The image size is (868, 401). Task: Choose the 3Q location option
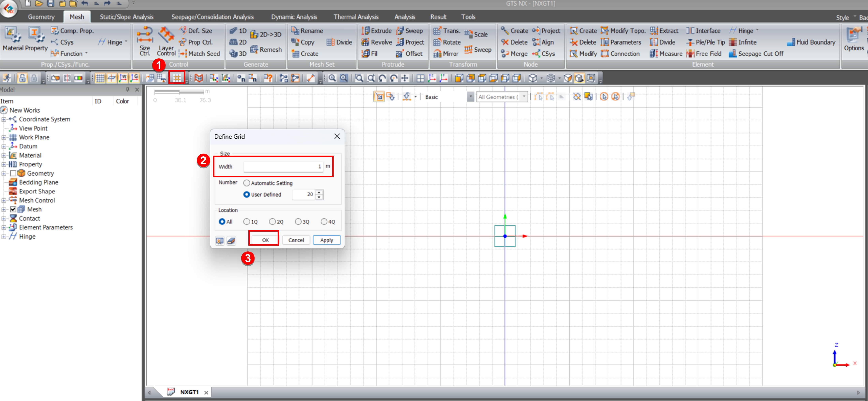click(298, 222)
